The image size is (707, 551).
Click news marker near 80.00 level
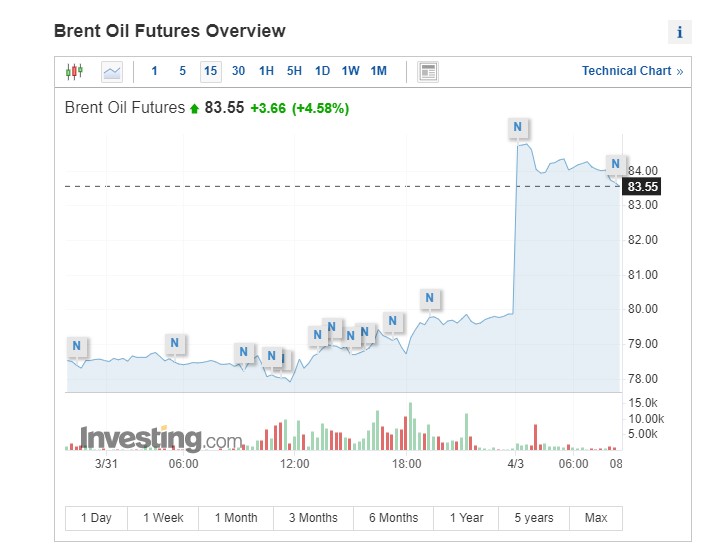[x=429, y=298]
